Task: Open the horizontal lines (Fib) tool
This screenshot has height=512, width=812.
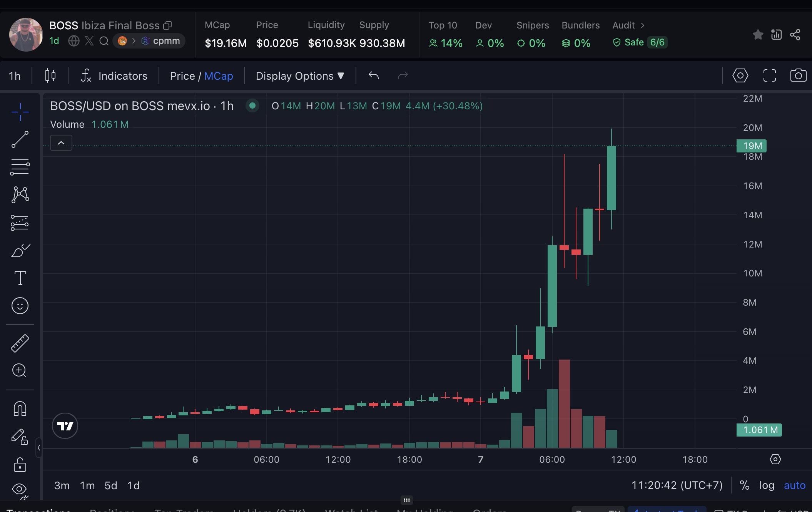Action: click(20, 167)
